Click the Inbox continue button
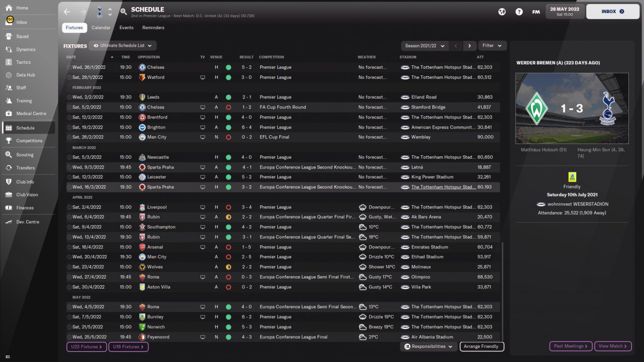 click(x=613, y=11)
